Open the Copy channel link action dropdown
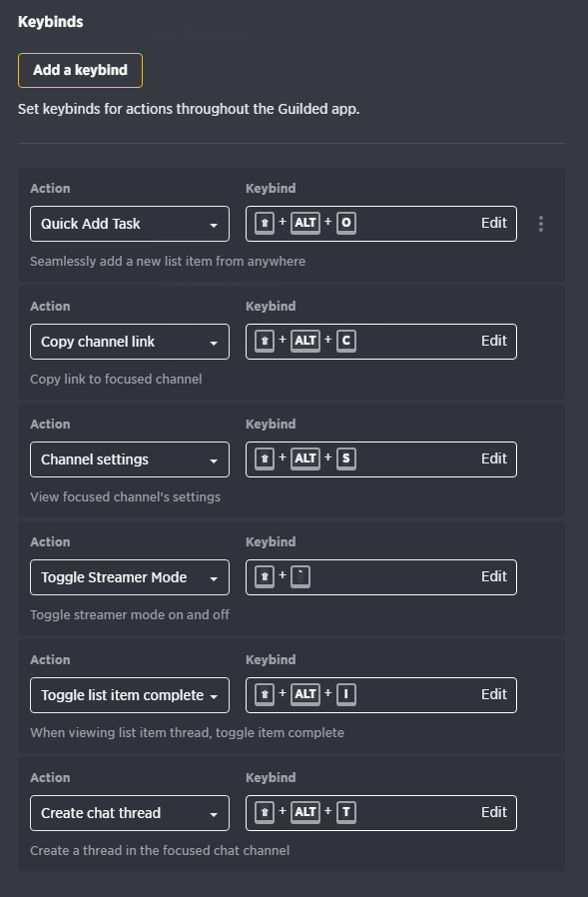The image size is (588, 897). point(130,342)
